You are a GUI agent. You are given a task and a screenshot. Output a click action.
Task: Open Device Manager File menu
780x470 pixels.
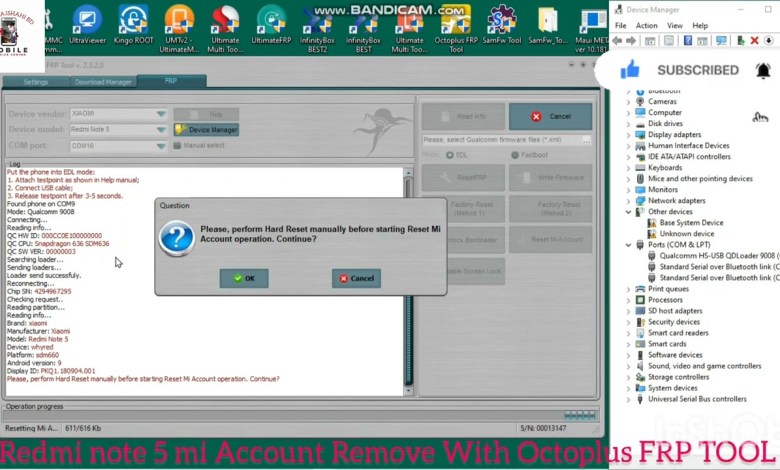(621, 25)
